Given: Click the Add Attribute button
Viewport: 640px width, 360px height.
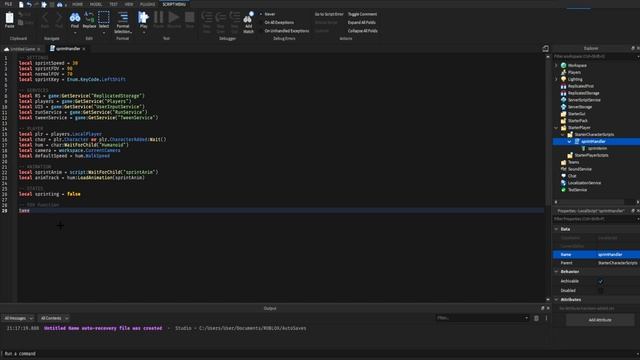Looking at the screenshot, I should pyautogui.click(x=600, y=320).
